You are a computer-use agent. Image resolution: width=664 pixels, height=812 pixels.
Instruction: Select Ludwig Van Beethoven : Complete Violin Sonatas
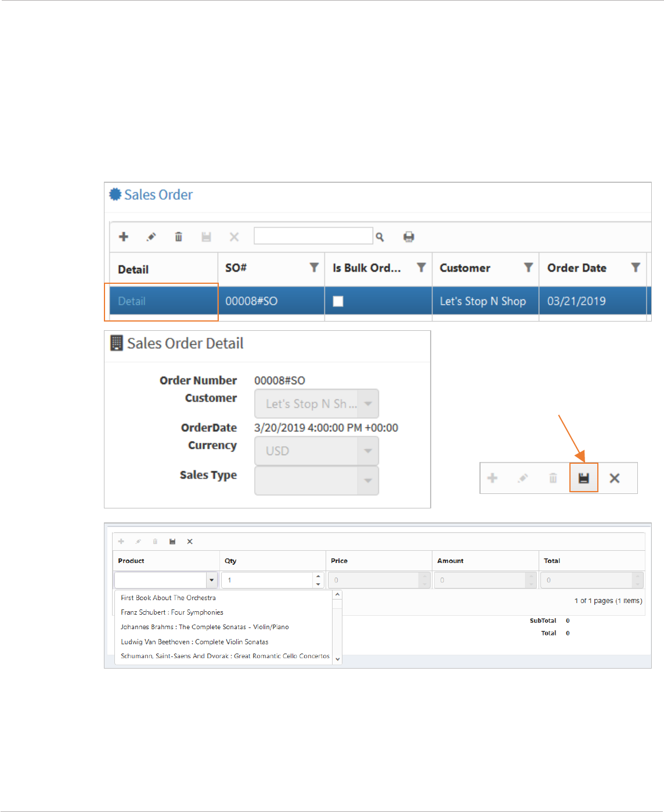(194, 642)
